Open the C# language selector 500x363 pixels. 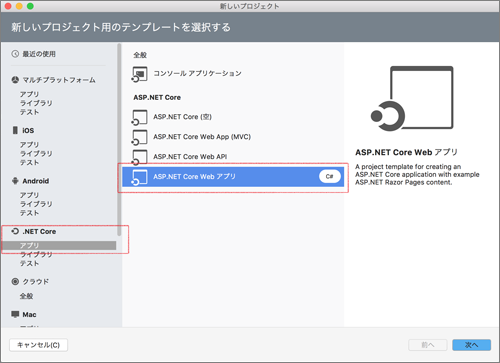[x=330, y=176]
